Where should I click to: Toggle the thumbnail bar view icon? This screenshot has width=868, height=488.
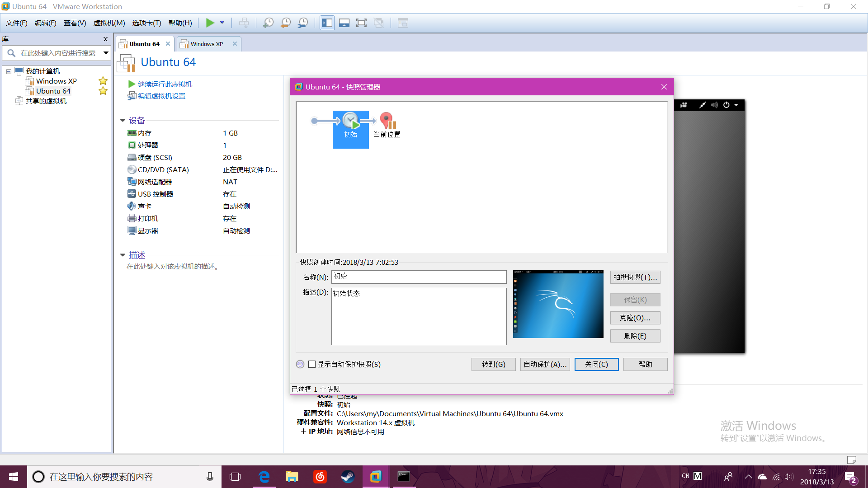click(344, 23)
